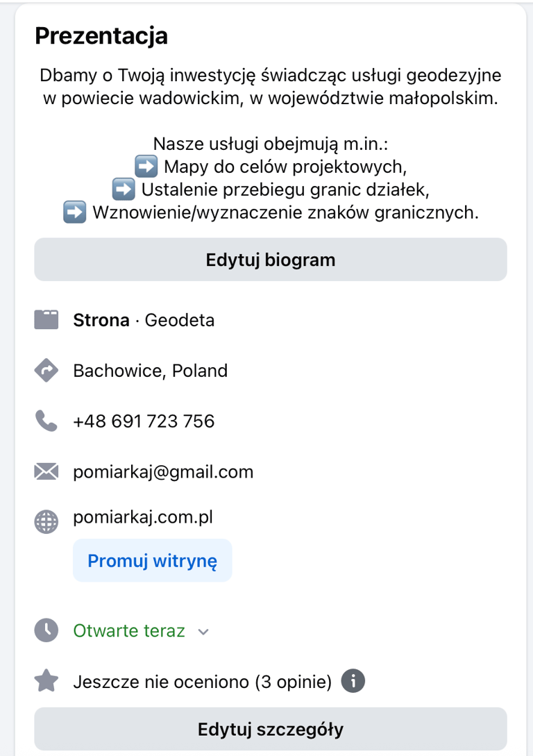Click the phone handset icon
Image resolution: width=533 pixels, height=756 pixels.
point(46,421)
